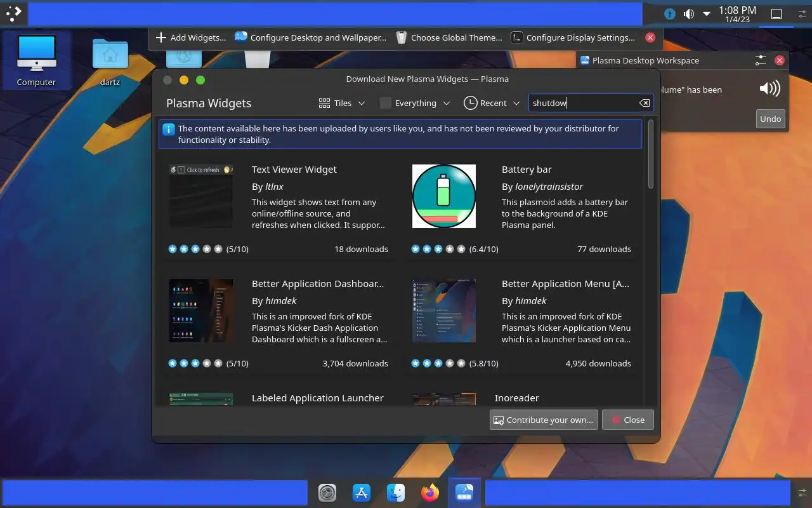Click Contribute your own button

tap(544, 420)
